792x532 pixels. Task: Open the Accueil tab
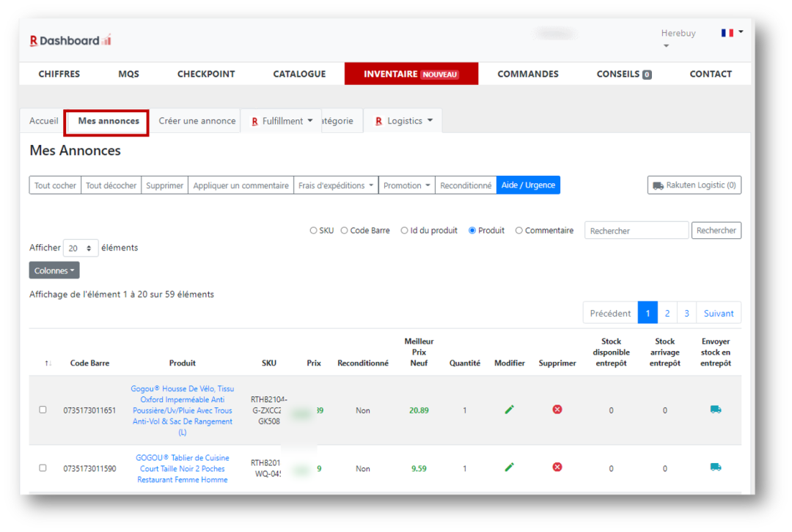click(43, 120)
